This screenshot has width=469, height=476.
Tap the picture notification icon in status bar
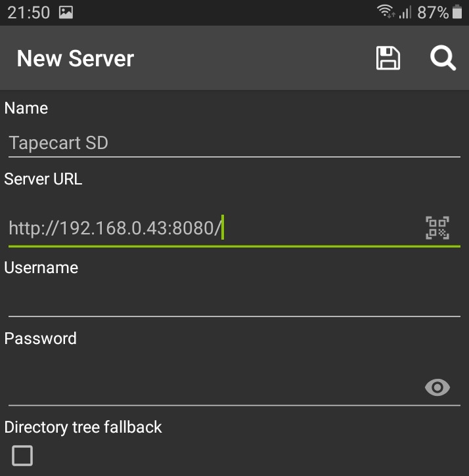(x=66, y=12)
